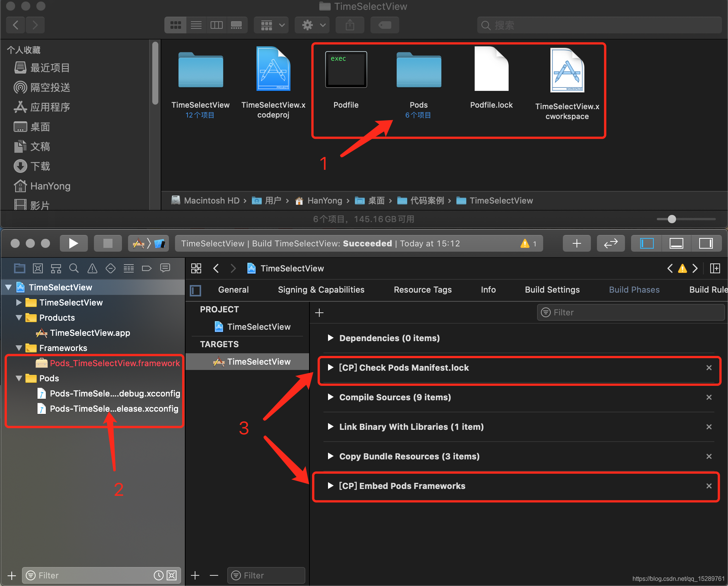Image resolution: width=728 pixels, height=586 pixels.
Task: Open the Signing & Capabilities tab
Action: coord(321,290)
